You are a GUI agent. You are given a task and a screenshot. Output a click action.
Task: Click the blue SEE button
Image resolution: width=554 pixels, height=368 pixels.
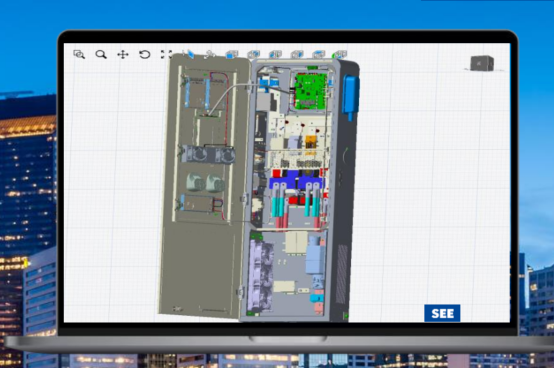point(442,313)
